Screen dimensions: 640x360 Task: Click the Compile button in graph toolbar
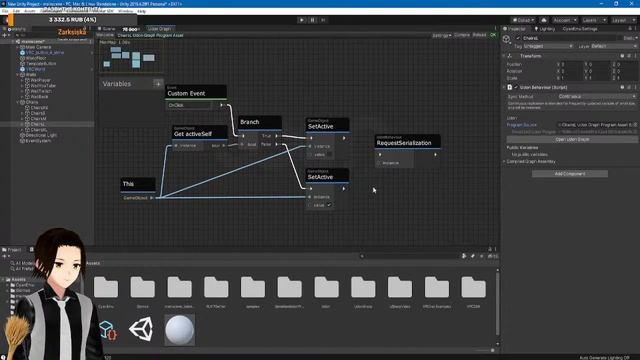tap(462, 36)
